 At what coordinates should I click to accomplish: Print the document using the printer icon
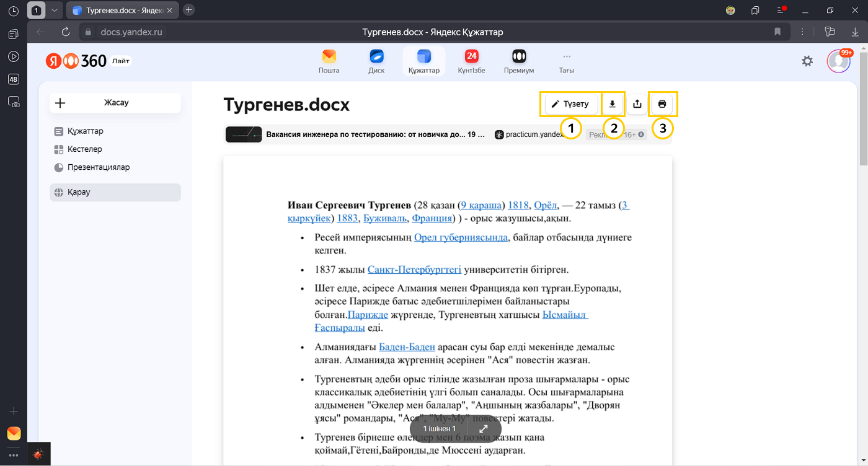coord(662,104)
